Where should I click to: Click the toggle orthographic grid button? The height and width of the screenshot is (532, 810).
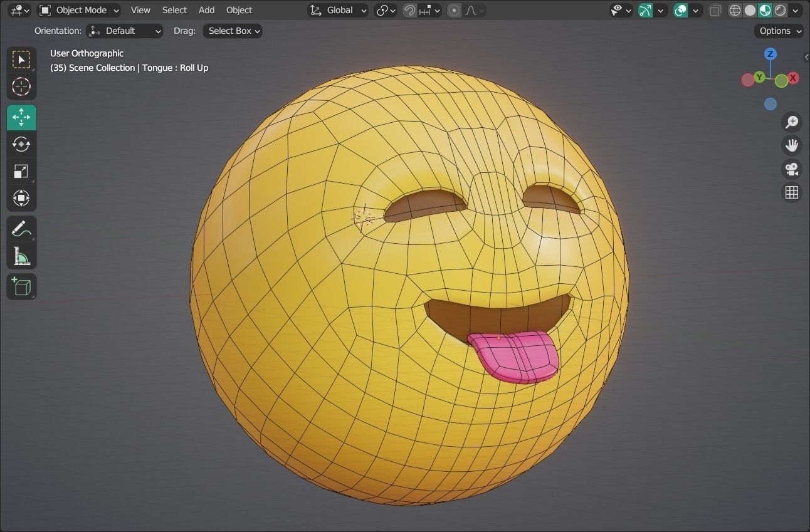(x=791, y=192)
